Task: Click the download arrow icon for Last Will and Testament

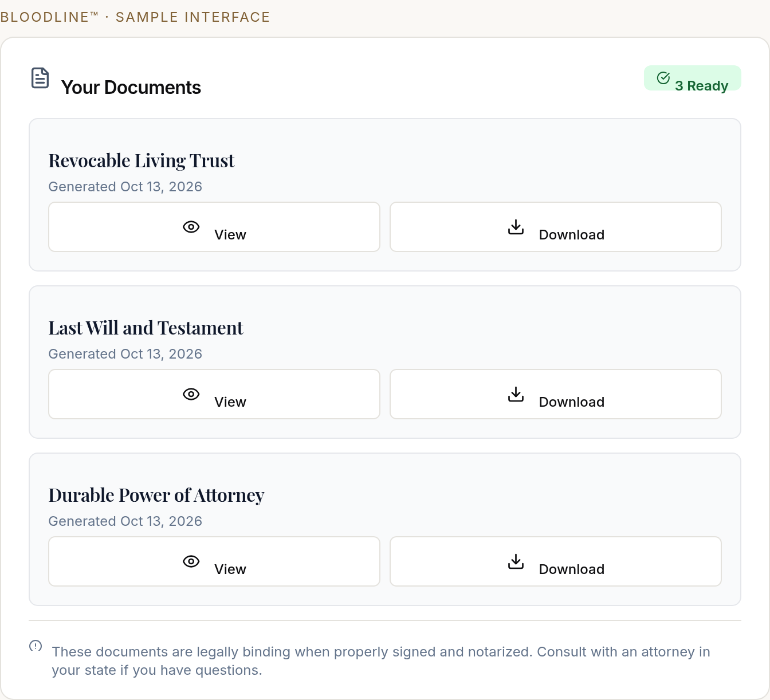Action: coord(516,394)
